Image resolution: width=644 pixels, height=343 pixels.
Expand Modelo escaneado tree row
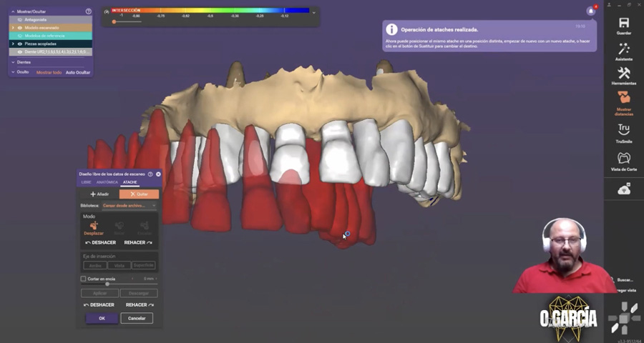point(13,28)
